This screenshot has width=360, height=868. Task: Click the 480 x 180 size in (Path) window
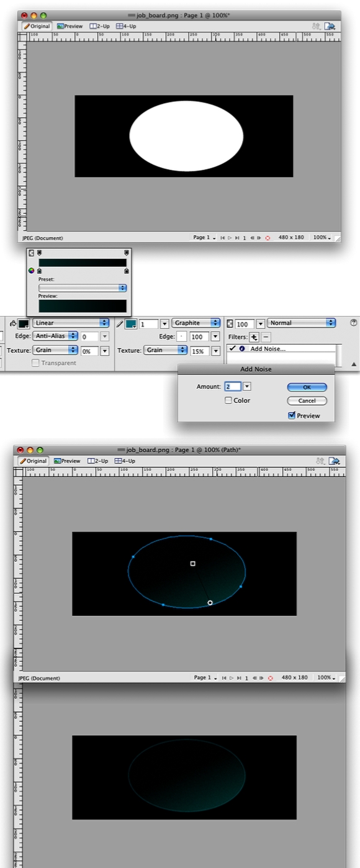(294, 677)
